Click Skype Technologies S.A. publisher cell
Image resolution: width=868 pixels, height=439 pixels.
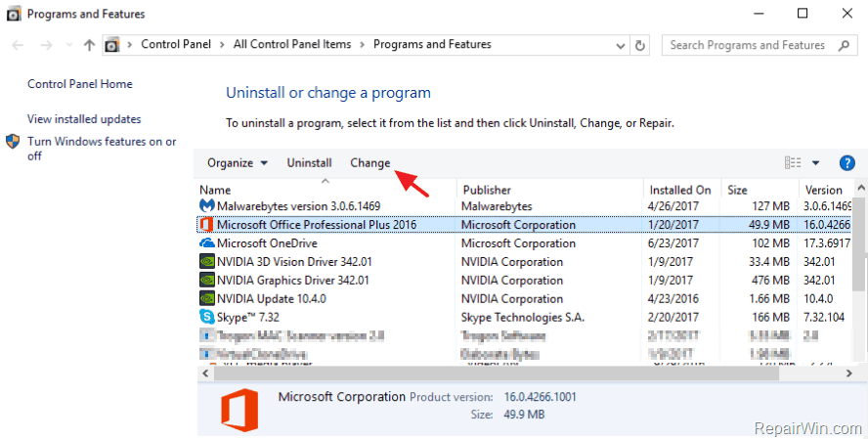(x=523, y=317)
